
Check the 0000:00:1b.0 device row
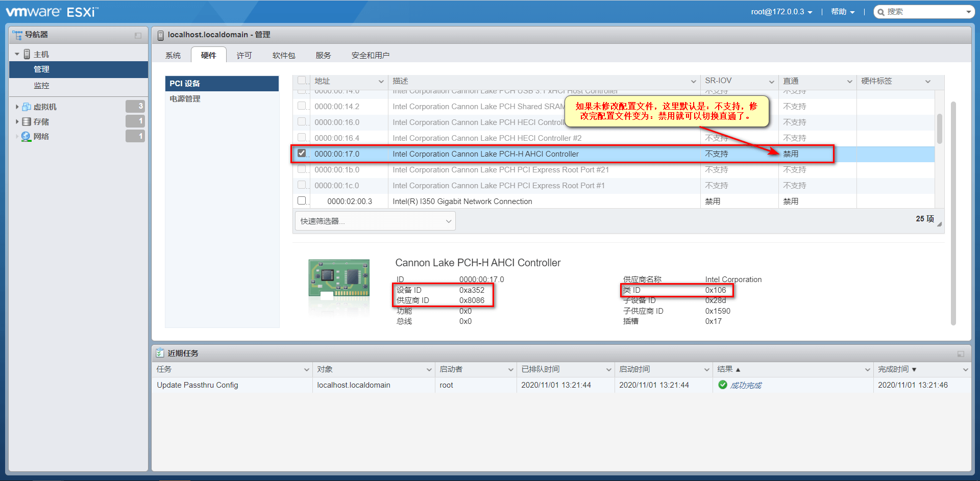pyautogui.click(x=302, y=169)
